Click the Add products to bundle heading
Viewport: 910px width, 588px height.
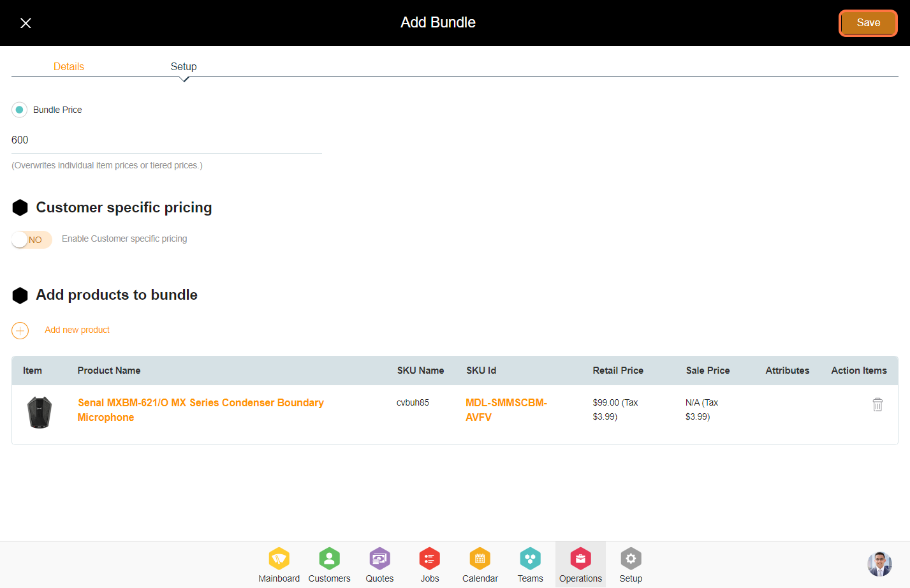[117, 295]
